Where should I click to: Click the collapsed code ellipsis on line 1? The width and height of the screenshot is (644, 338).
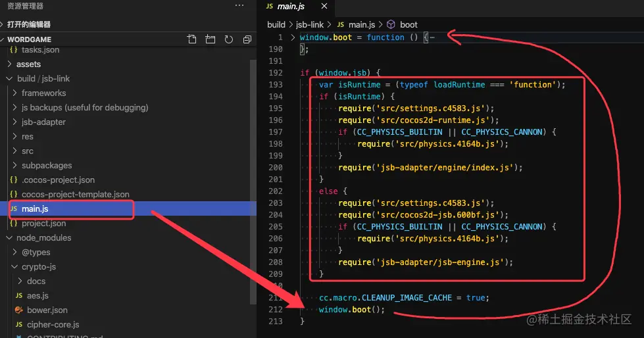tap(432, 37)
